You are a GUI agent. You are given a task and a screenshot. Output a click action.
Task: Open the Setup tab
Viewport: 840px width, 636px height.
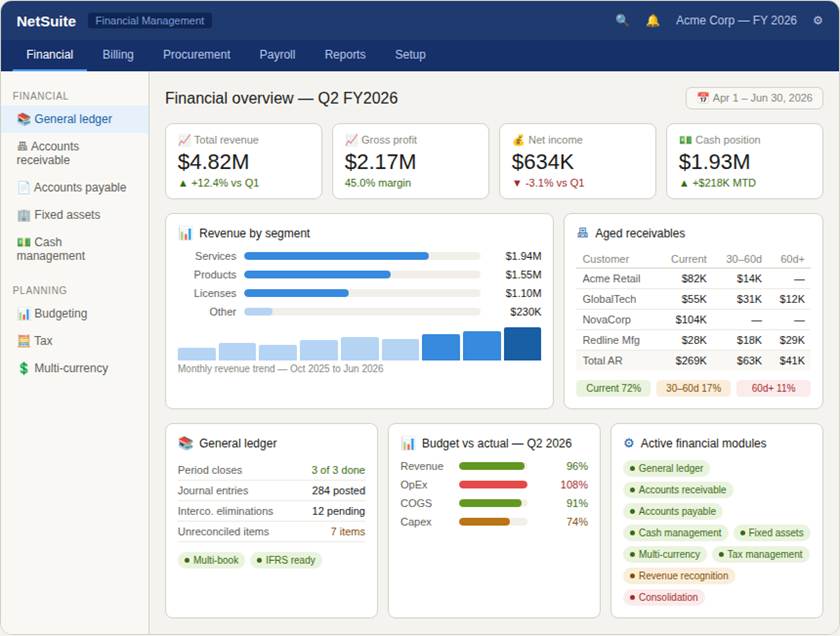point(410,55)
